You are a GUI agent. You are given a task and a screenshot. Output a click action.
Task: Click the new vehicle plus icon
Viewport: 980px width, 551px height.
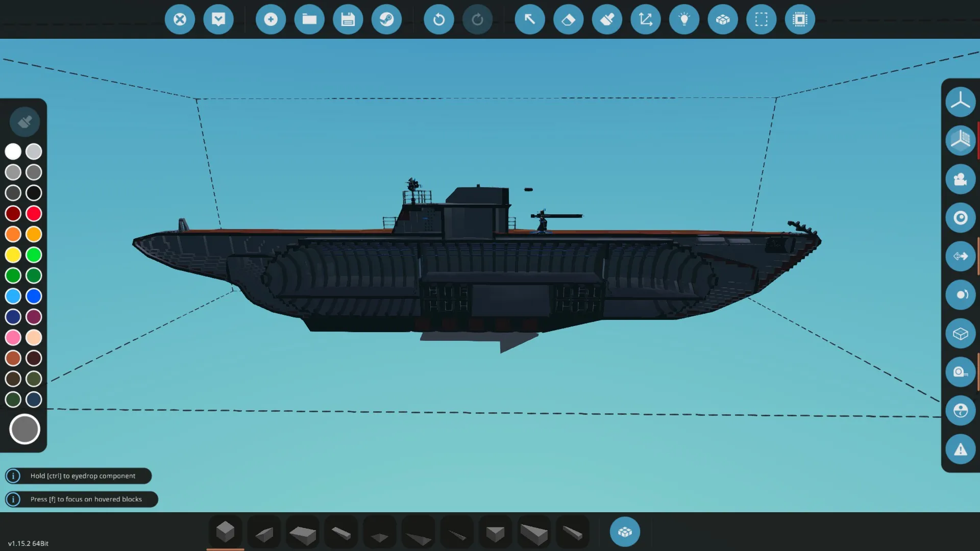[x=271, y=19]
